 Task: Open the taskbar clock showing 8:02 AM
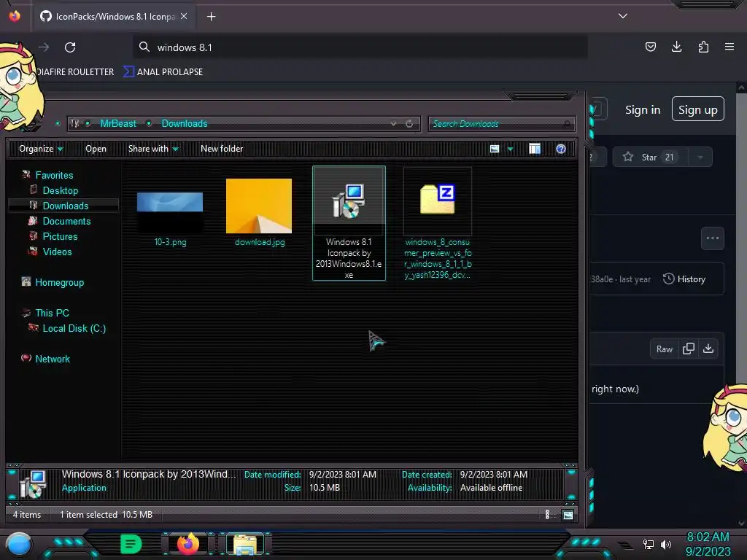point(708,544)
